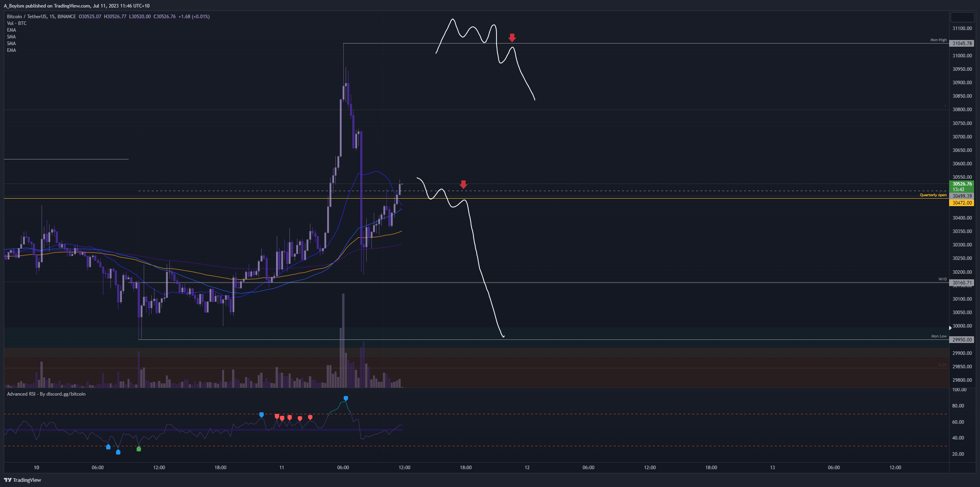The height and width of the screenshot is (487, 980).
Task: Click the TradingView logo at bottom left
Action: (23, 480)
